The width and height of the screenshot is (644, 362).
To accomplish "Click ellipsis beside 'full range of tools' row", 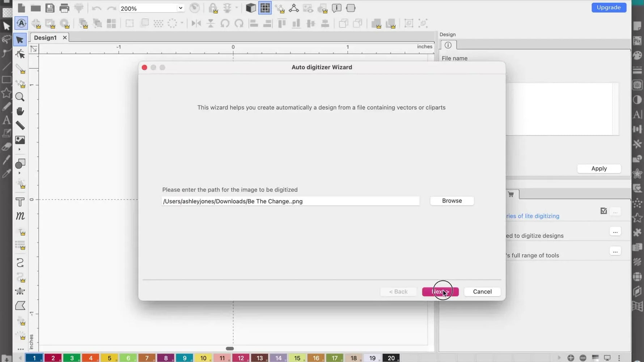I will click(x=615, y=251).
